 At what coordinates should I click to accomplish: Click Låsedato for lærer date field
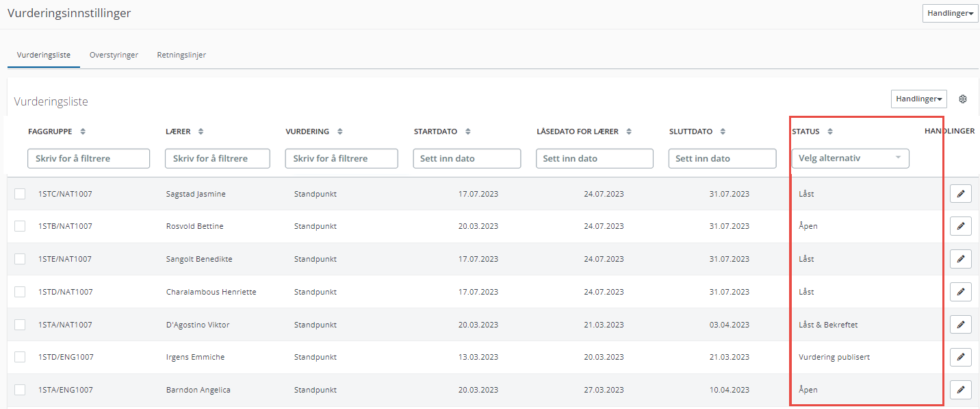click(x=595, y=158)
